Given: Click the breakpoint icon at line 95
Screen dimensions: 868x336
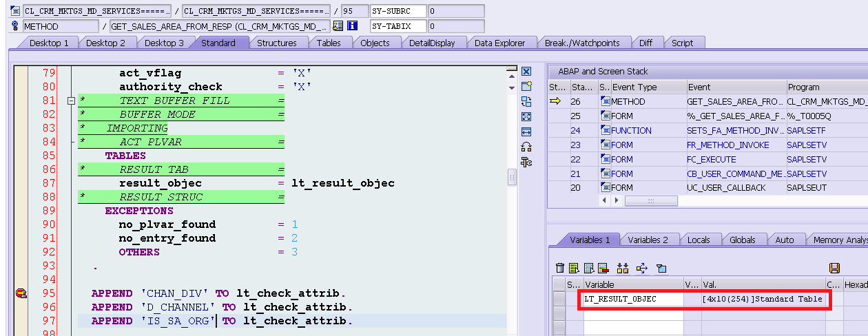Looking at the screenshot, I should click(21, 293).
